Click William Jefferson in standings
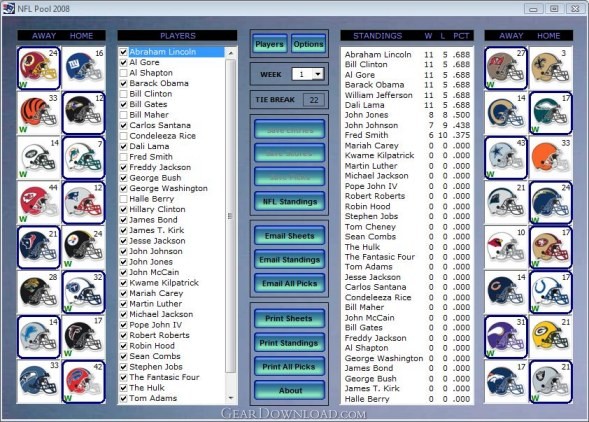This screenshot has height=422, width=589. pyautogui.click(x=379, y=95)
